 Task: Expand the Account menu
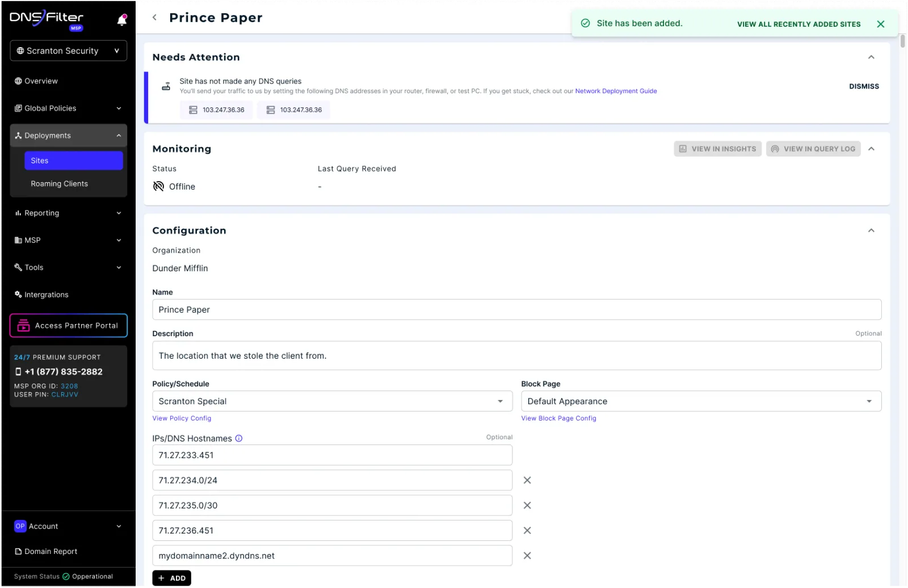click(68, 527)
